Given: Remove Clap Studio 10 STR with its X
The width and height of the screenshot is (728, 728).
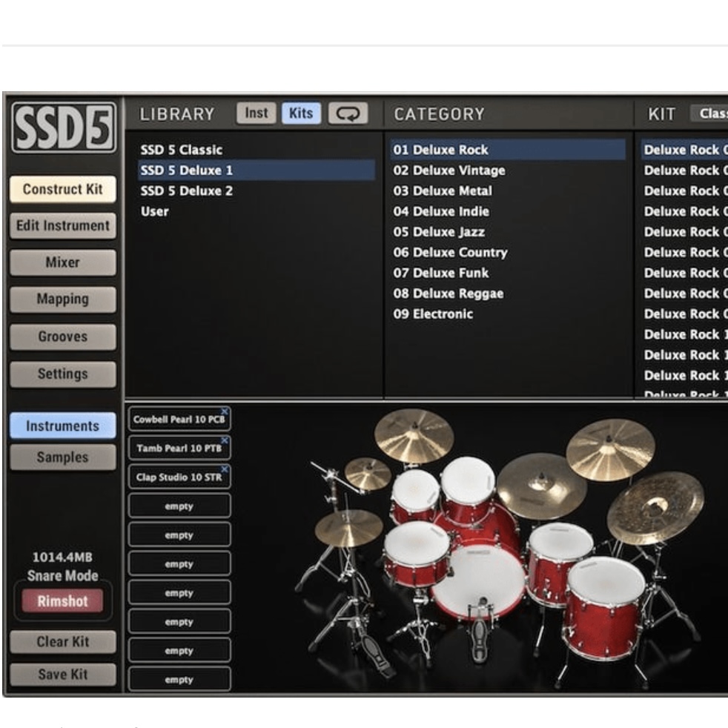Looking at the screenshot, I should [225, 469].
